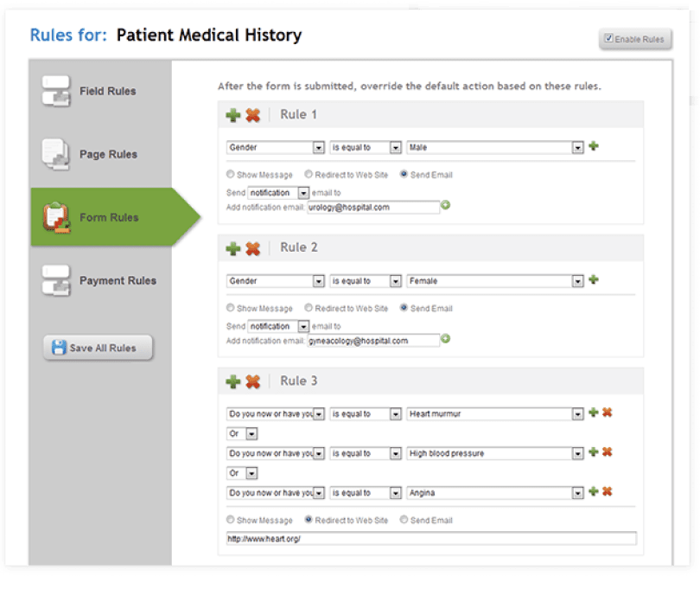Click the Save All Rules button
Screen dimensions: 700x589
click(x=99, y=348)
